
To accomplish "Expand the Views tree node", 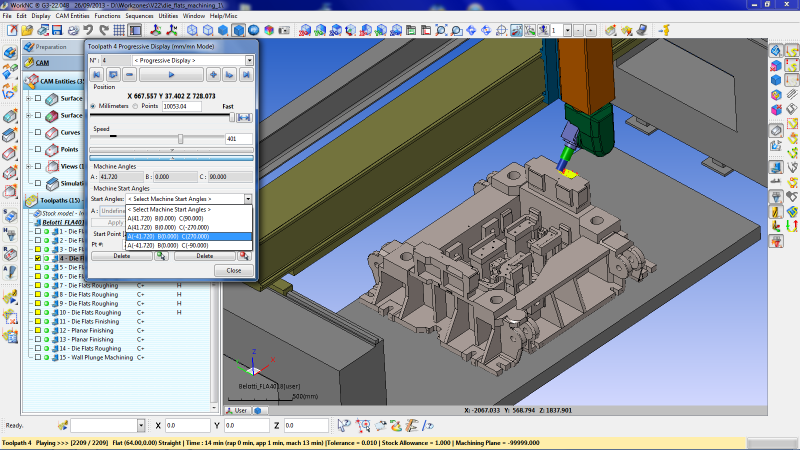I will (29, 166).
